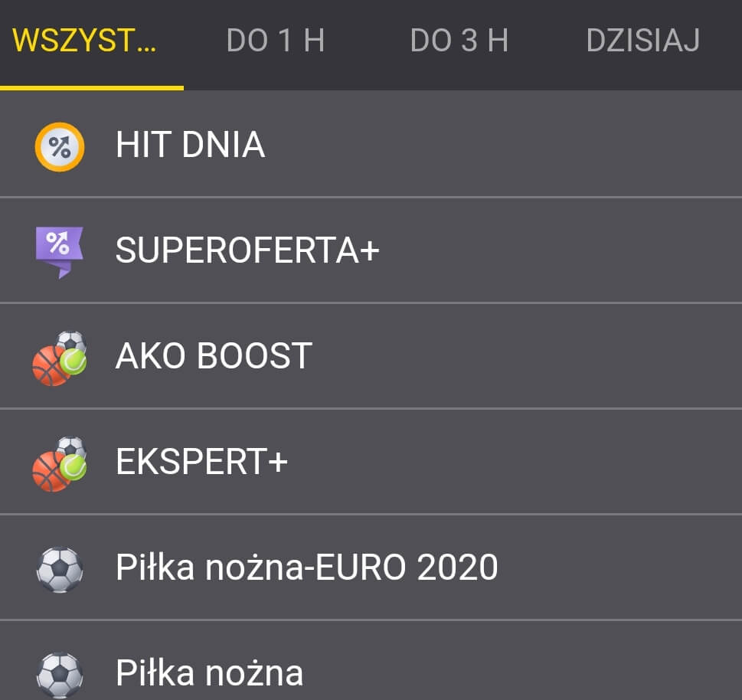Select the DO 1 H tab
This screenshot has height=700, width=742.
pos(276,41)
